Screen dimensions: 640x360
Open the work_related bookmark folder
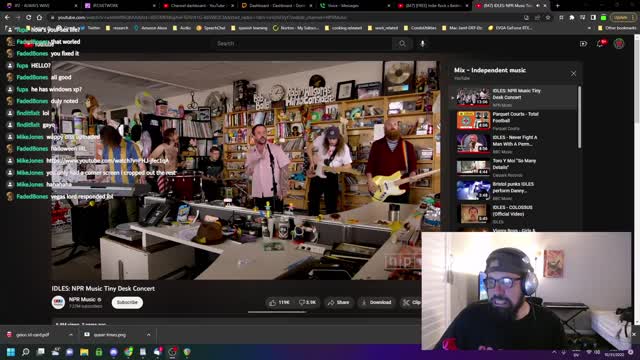click(383, 28)
